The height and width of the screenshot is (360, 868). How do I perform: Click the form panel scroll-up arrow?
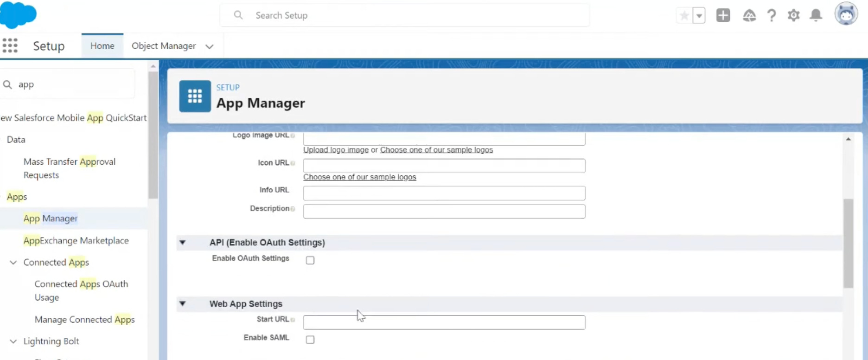coord(848,139)
